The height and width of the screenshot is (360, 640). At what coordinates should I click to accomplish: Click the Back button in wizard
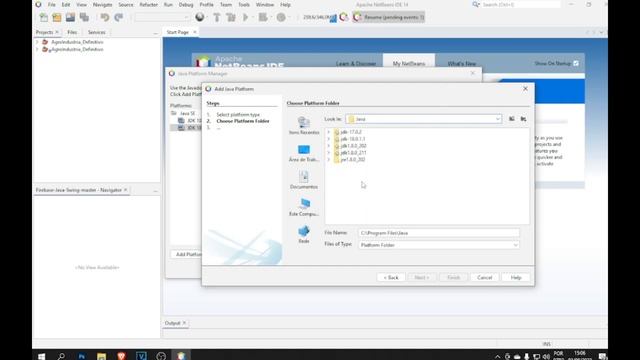pos(391,277)
